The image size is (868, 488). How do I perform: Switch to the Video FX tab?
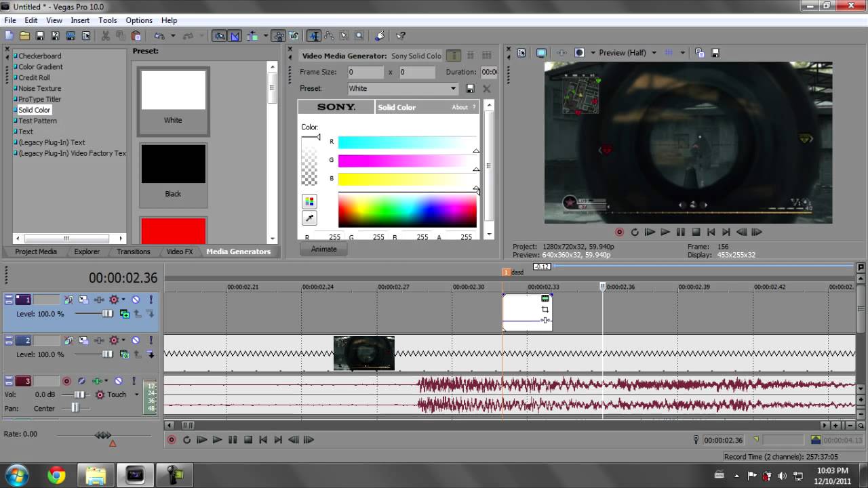tap(180, 251)
